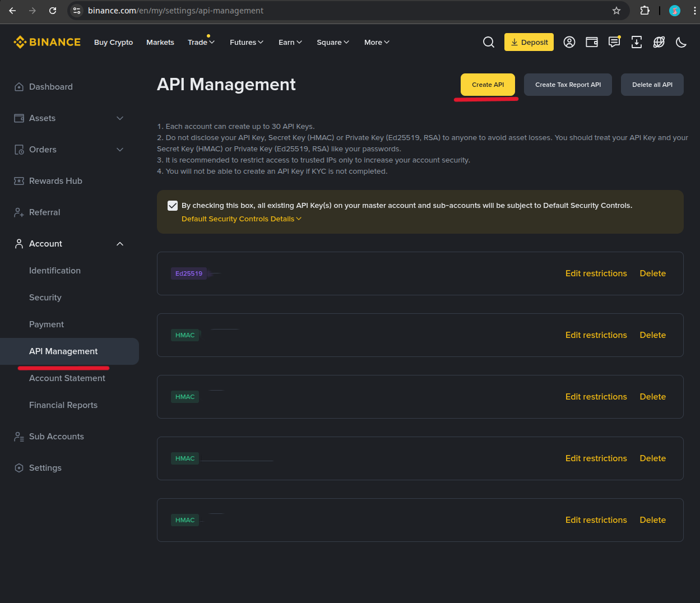700x603 pixels.
Task: Open Payment in sidebar
Action: [x=47, y=324]
